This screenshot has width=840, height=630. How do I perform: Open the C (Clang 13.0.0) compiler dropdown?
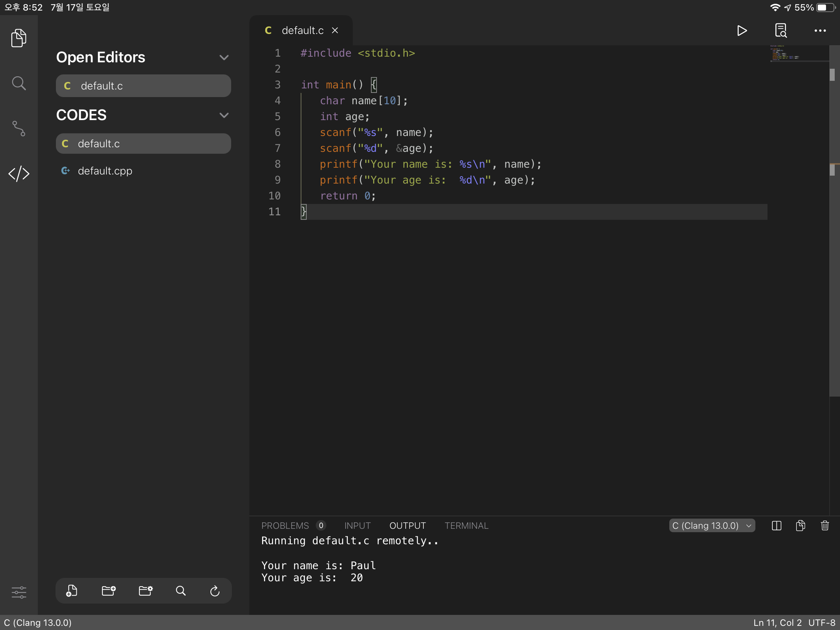coord(711,526)
